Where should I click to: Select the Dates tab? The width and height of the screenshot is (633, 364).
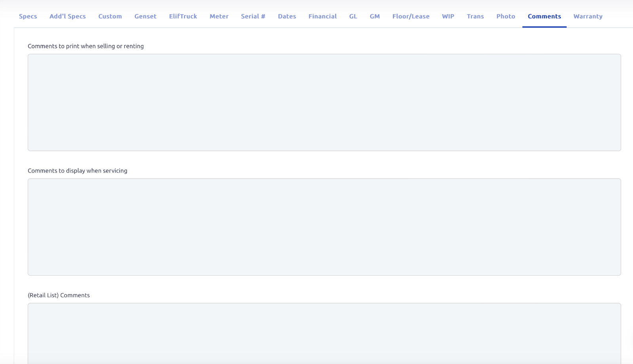pyautogui.click(x=287, y=16)
